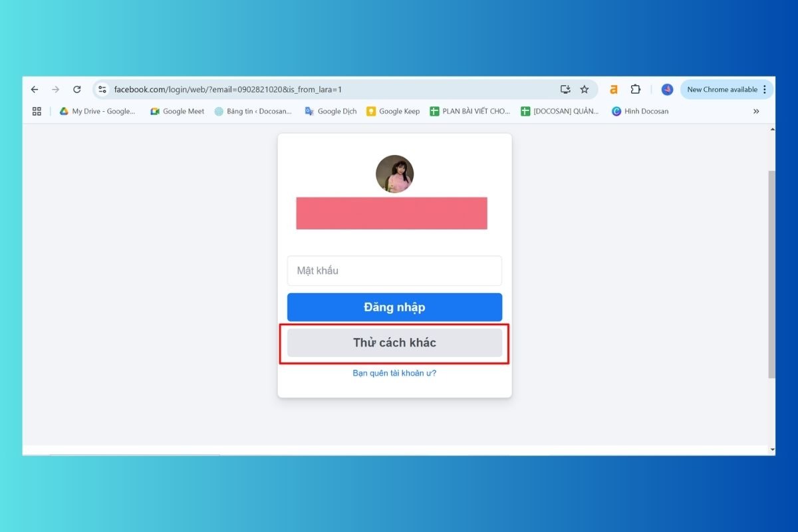Open the Bảng tin ‹ Docosan bookmark

(x=253, y=111)
